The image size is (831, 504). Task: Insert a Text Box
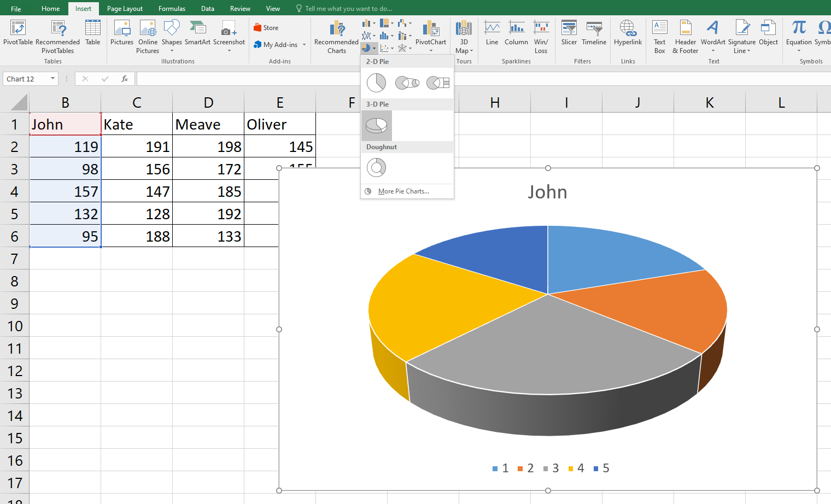[x=660, y=37]
